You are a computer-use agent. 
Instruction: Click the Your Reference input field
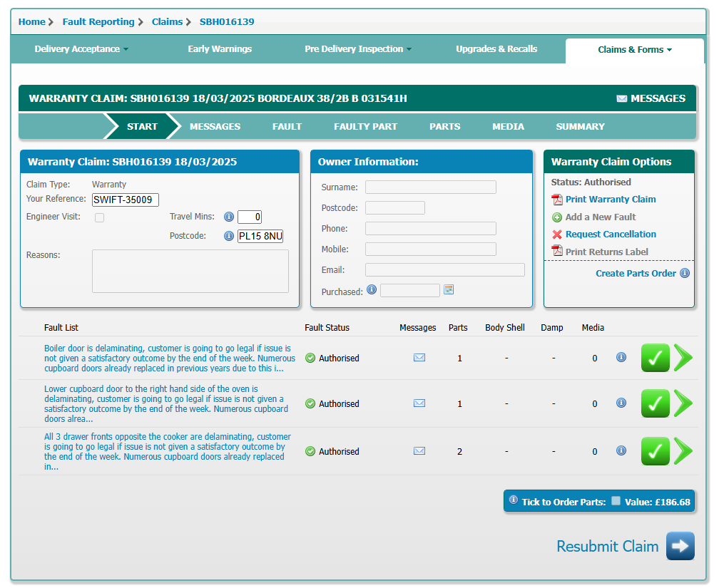126,200
